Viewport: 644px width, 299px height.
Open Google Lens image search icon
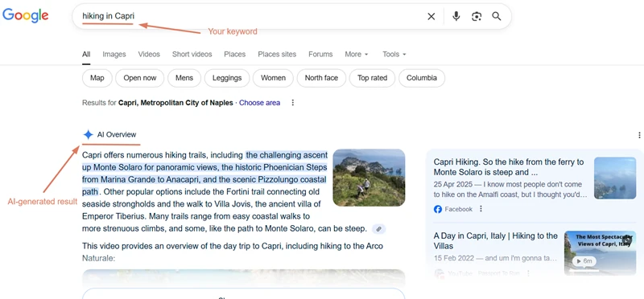point(477,16)
